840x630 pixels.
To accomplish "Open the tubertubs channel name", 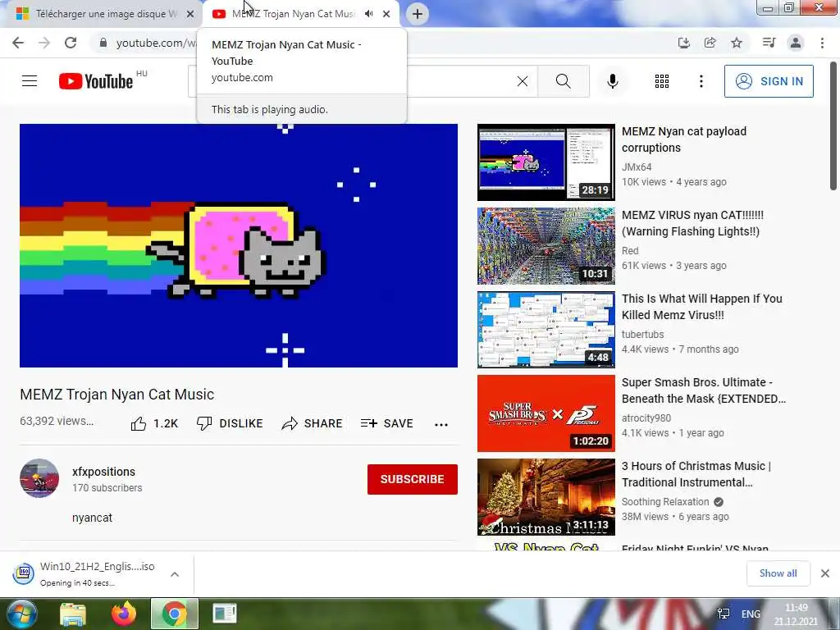I will coord(642,335).
